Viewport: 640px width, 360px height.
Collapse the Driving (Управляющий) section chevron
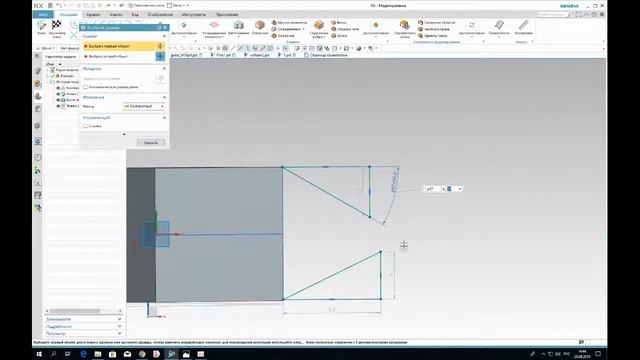(x=164, y=118)
